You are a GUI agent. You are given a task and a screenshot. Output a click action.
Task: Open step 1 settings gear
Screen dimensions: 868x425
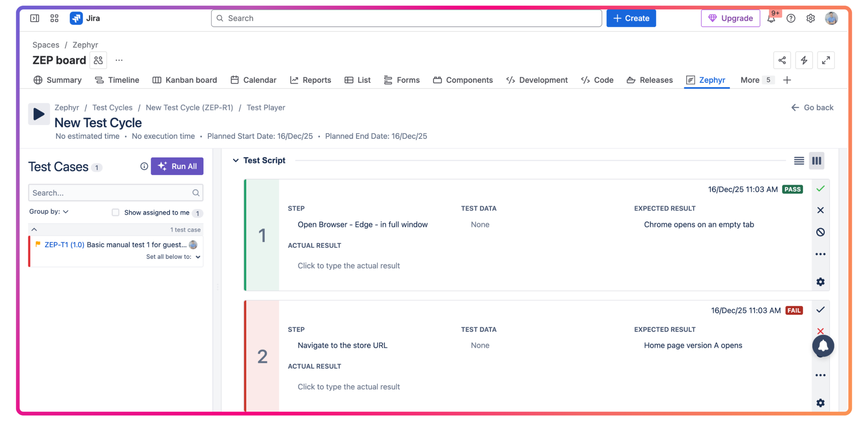coord(820,281)
